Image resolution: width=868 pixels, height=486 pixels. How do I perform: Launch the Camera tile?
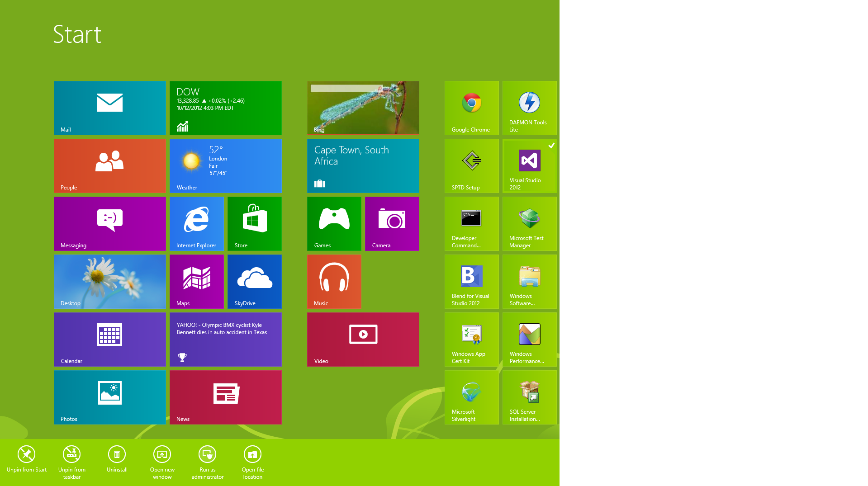392,224
